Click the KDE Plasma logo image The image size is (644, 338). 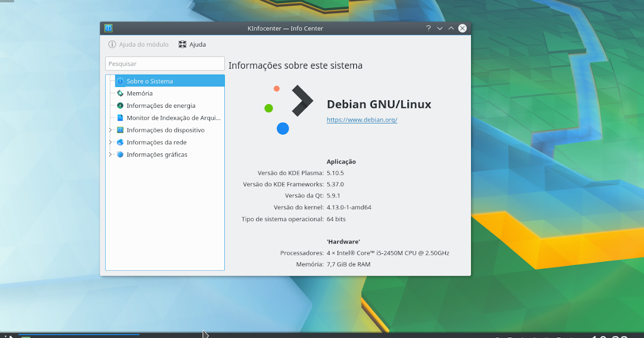click(x=289, y=109)
